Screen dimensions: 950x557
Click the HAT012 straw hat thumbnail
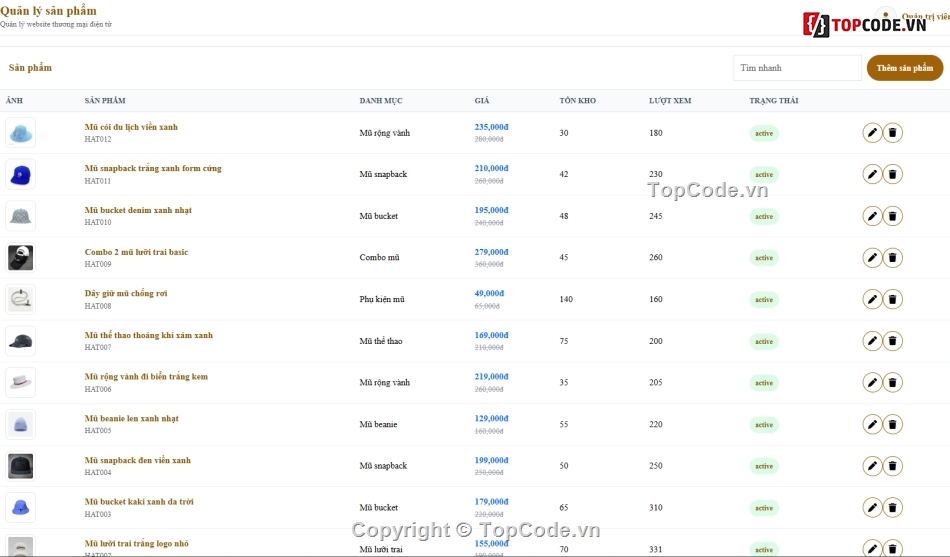(21, 133)
